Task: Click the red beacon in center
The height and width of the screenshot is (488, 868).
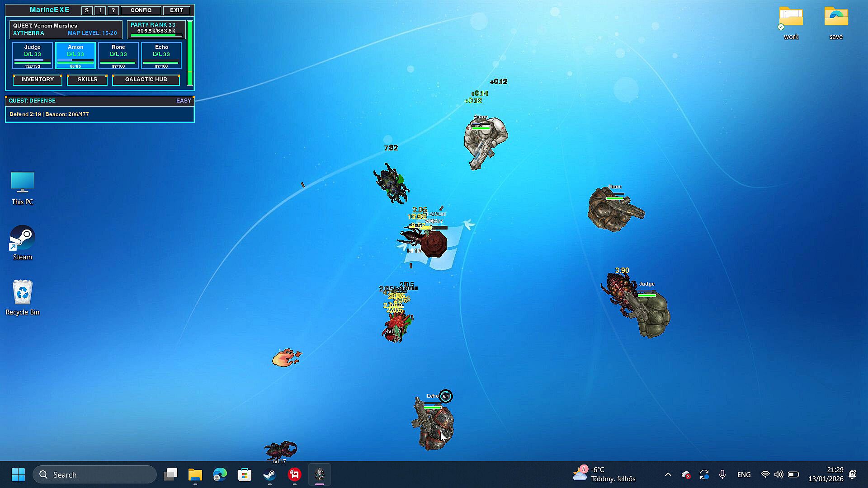Action: click(435, 244)
